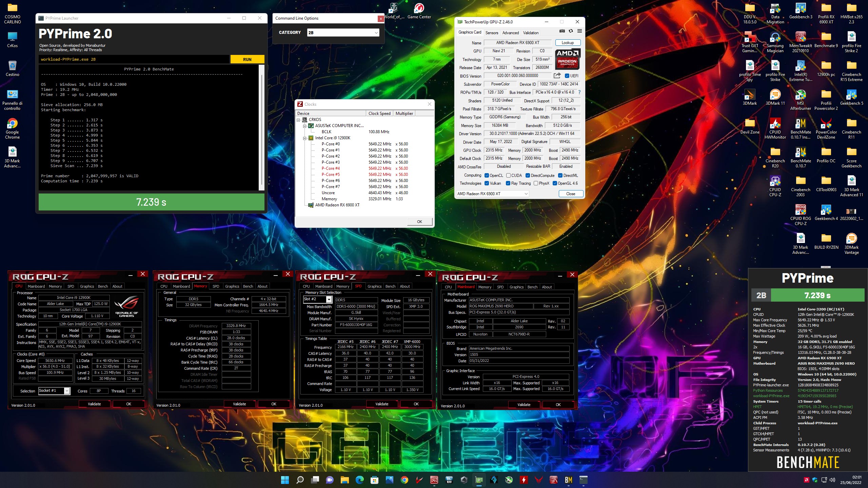Image resolution: width=868 pixels, height=488 pixels.
Task: Switch to the Validation tab in GPU-Z
Action: tap(531, 33)
